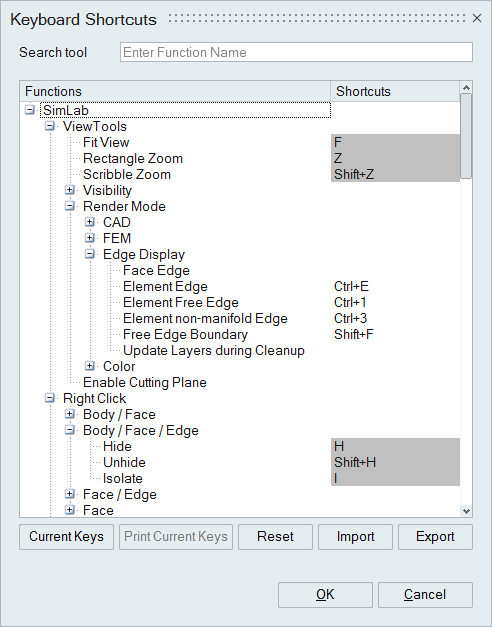Select Enable Cutting Plane function
Screen dimensions: 492x627
[x=144, y=382]
